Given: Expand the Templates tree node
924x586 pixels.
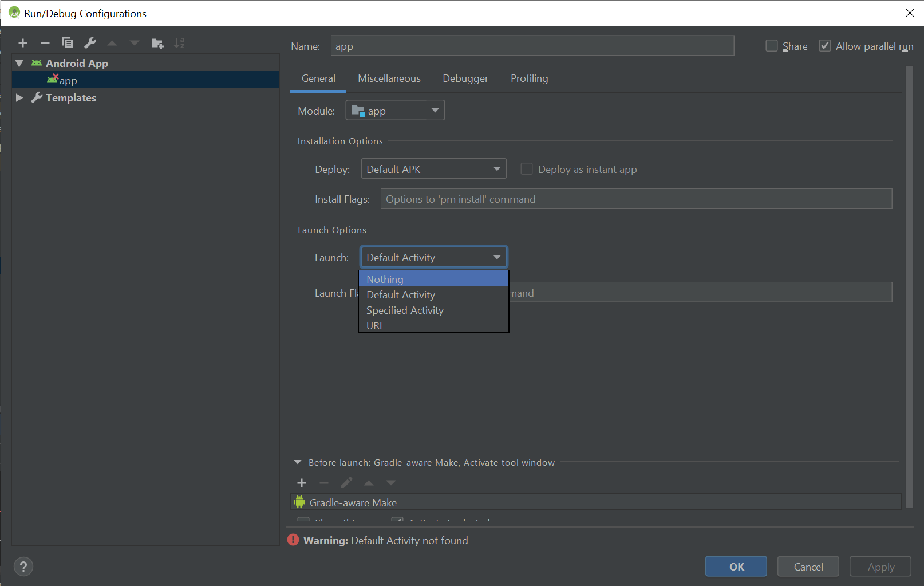Looking at the screenshot, I should tap(19, 97).
